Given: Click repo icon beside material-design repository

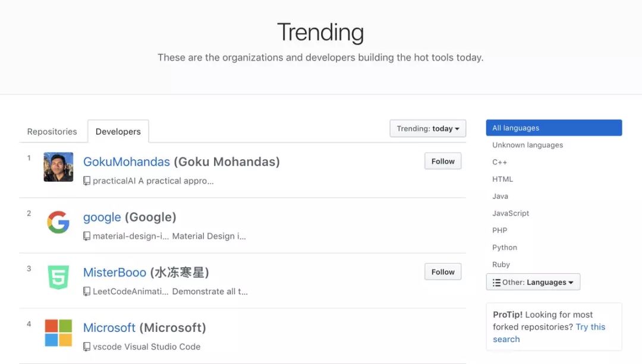Looking at the screenshot, I should pos(87,236).
